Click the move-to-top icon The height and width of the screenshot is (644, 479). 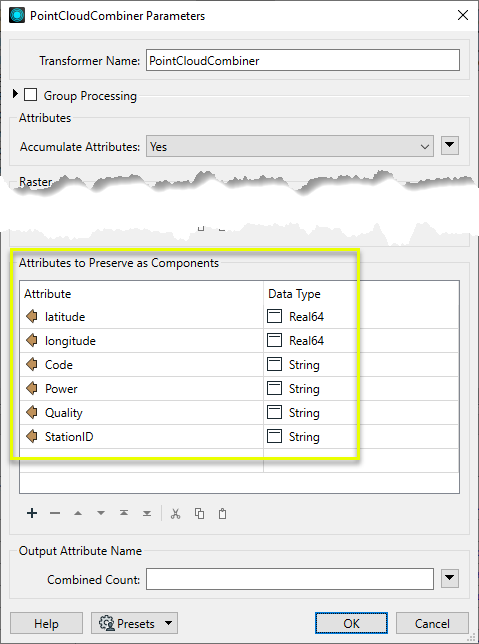pos(124,513)
